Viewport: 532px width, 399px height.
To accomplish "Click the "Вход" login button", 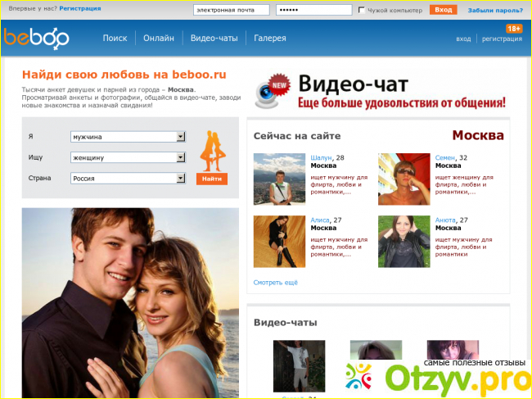I will coord(443,10).
